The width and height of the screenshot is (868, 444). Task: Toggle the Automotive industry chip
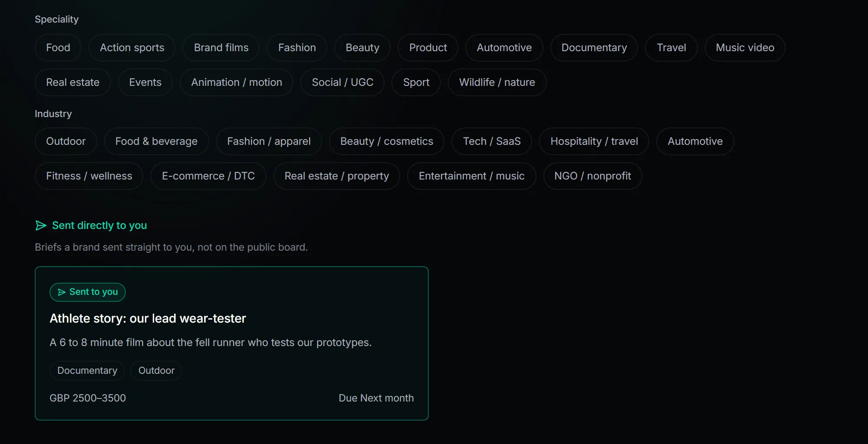coord(695,141)
